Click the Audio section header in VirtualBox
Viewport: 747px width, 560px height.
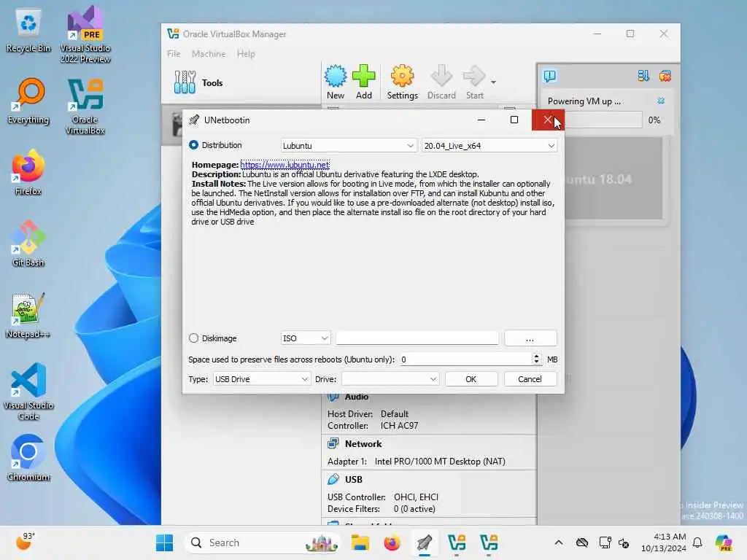[x=356, y=397]
